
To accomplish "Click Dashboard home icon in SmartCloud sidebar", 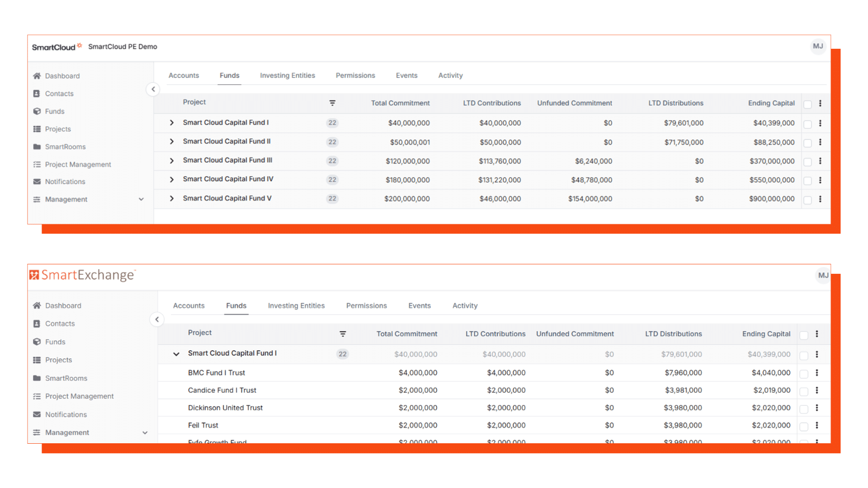I will point(37,76).
